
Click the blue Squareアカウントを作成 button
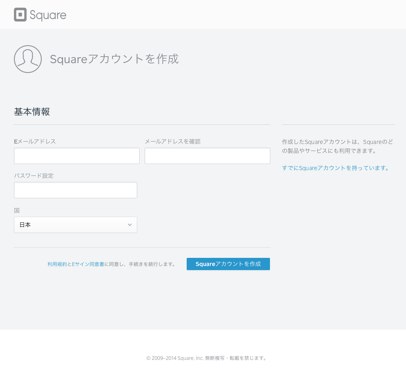point(228,264)
